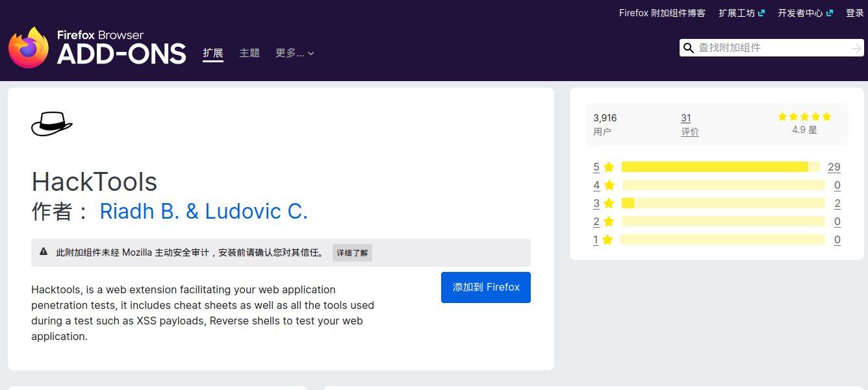868x390 pixels.
Task: Open the 0 count for four stars
Action: (837, 185)
